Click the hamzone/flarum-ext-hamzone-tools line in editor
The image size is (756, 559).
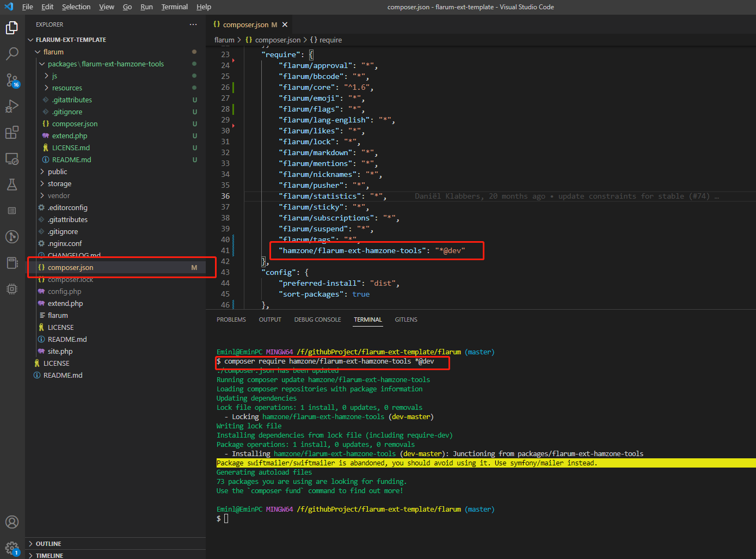coord(372,250)
